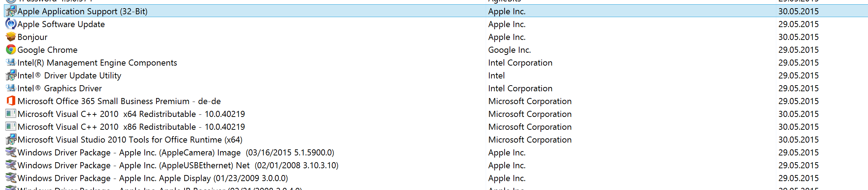Click the AppleCamera driver package icon
Image resolution: width=868 pixels, height=190 pixels.
tap(11, 152)
